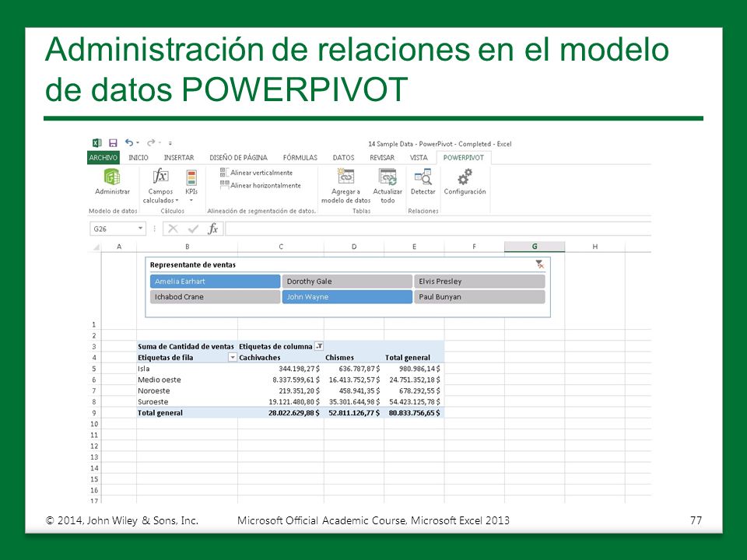Select column B header
The image size is (747, 560).
[188, 247]
